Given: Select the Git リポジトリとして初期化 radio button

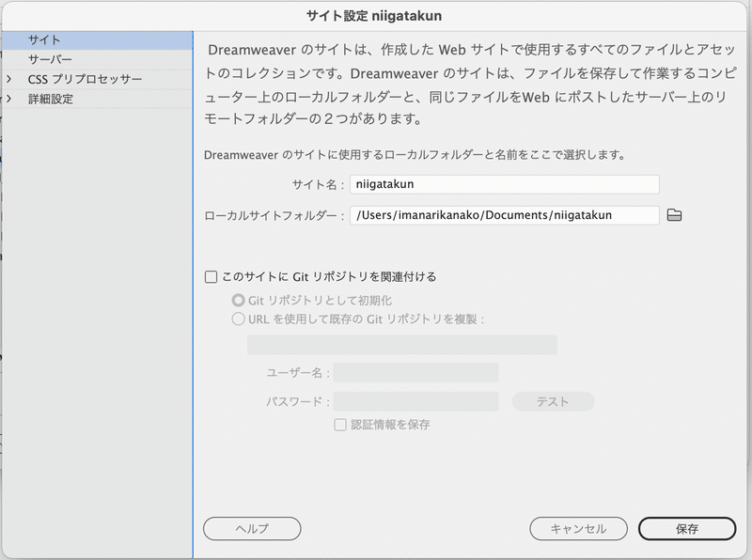Looking at the screenshot, I should [x=239, y=301].
